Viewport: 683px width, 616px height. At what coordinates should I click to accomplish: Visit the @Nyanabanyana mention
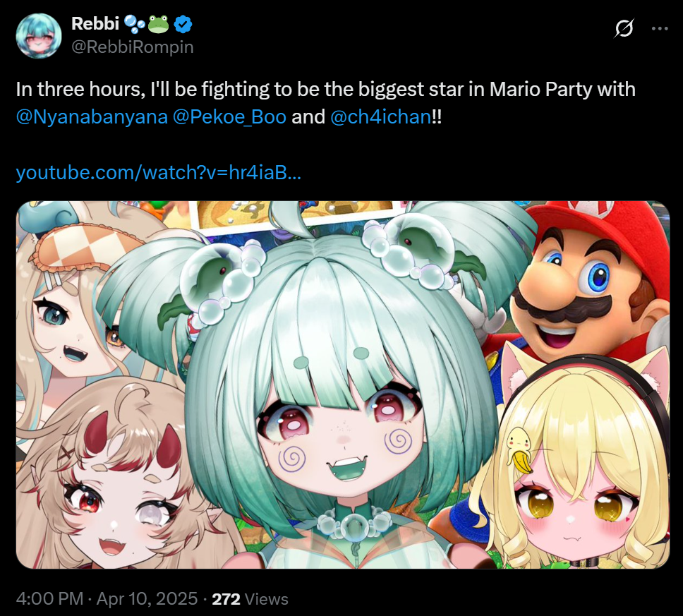click(92, 116)
